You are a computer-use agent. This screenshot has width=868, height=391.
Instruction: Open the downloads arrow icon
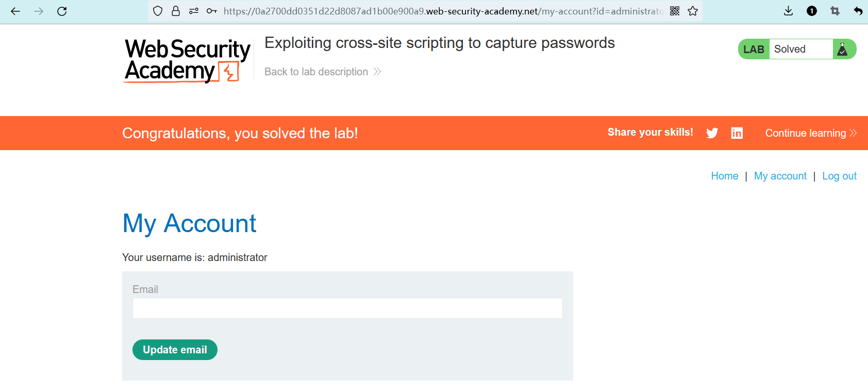(788, 11)
